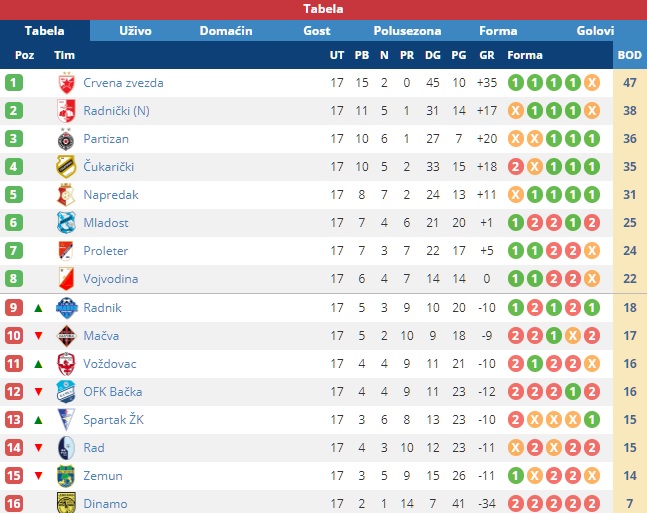Click the Vojvodina club crest icon
Image resolution: width=647 pixels, height=513 pixels.
pos(66,279)
